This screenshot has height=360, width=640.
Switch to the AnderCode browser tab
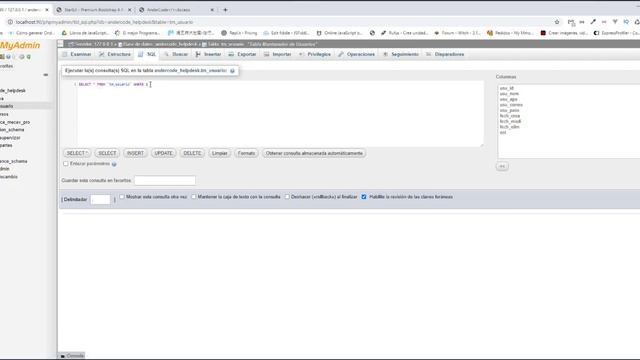pyautogui.click(x=176, y=10)
